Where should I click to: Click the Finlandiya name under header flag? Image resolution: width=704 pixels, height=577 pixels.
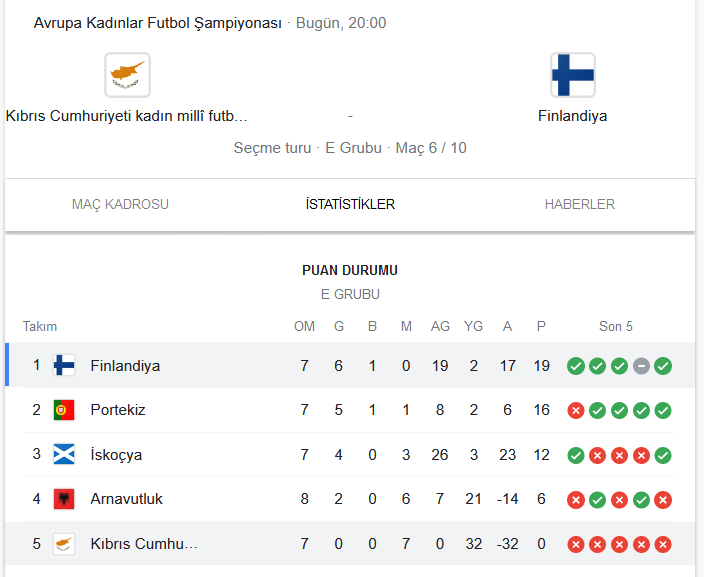[572, 116]
